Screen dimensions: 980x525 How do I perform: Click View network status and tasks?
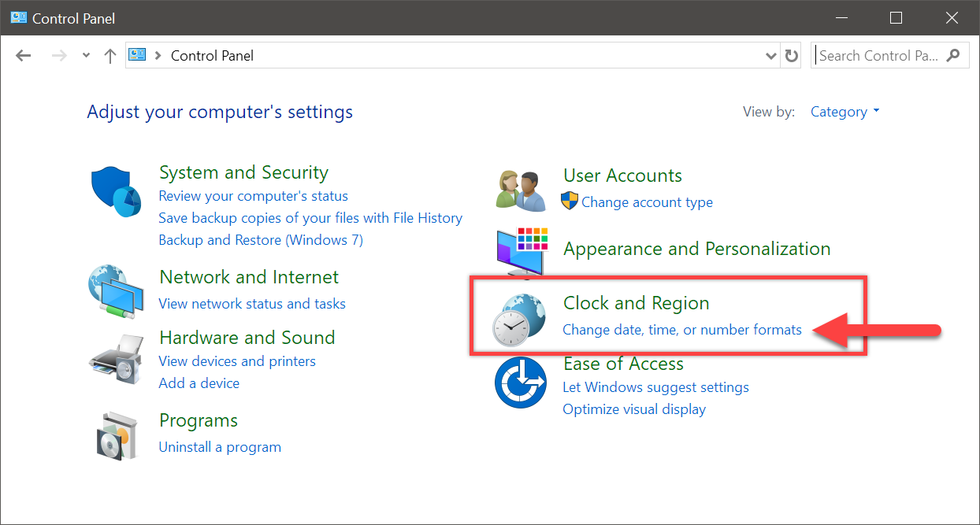click(x=252, y=304)
